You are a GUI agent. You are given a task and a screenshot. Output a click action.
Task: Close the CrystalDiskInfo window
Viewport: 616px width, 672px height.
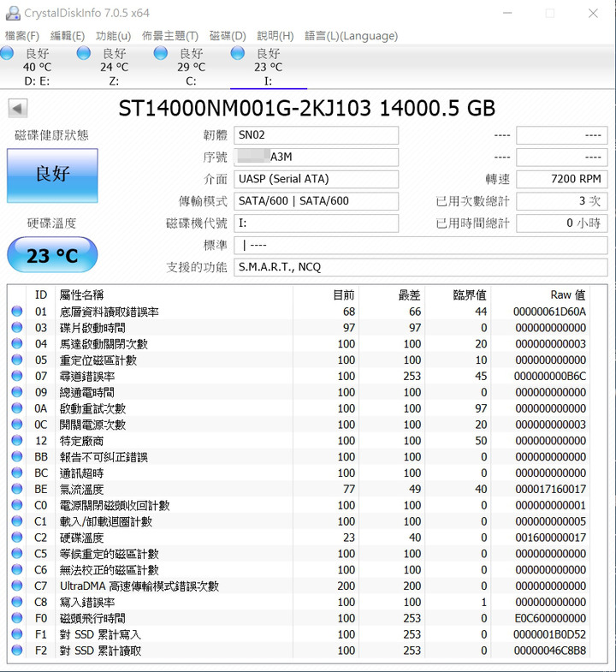point(593,14)
